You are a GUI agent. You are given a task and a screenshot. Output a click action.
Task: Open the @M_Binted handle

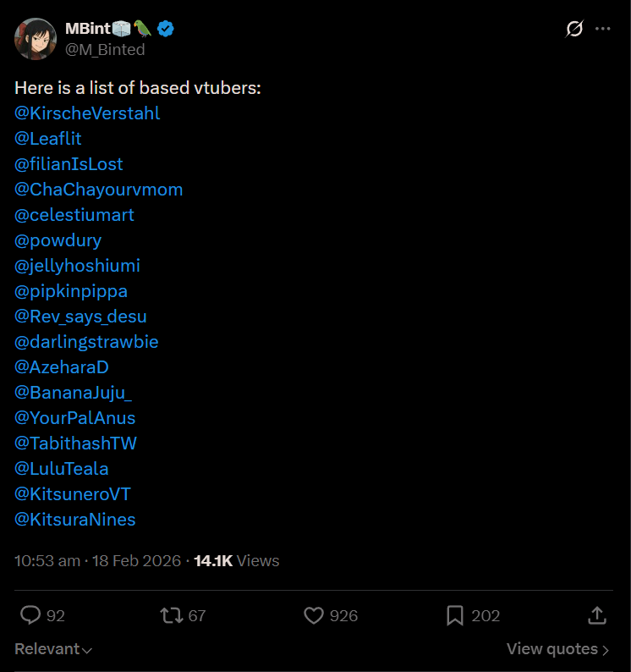point(105,50)
